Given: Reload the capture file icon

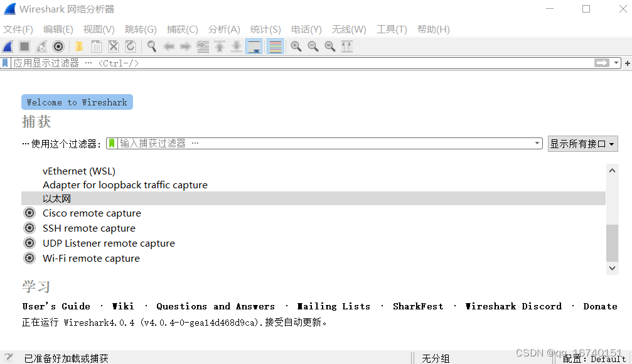Looking at the screenshot, I should (131, 47).
